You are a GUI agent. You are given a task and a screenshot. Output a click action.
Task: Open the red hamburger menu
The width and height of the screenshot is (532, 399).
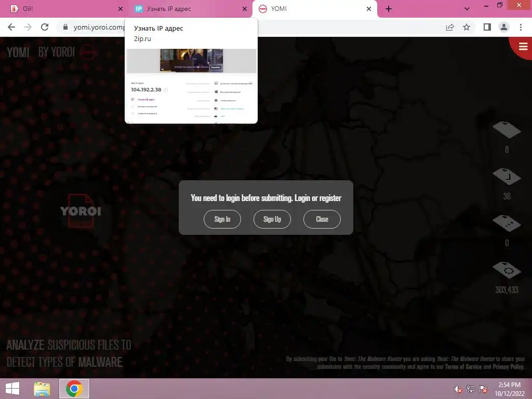[x=523, y=46]
